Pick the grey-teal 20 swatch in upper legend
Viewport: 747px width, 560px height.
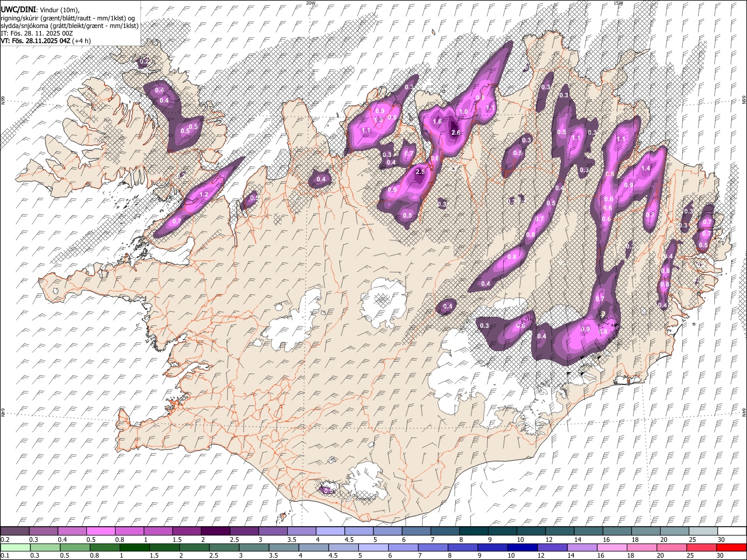674,531
